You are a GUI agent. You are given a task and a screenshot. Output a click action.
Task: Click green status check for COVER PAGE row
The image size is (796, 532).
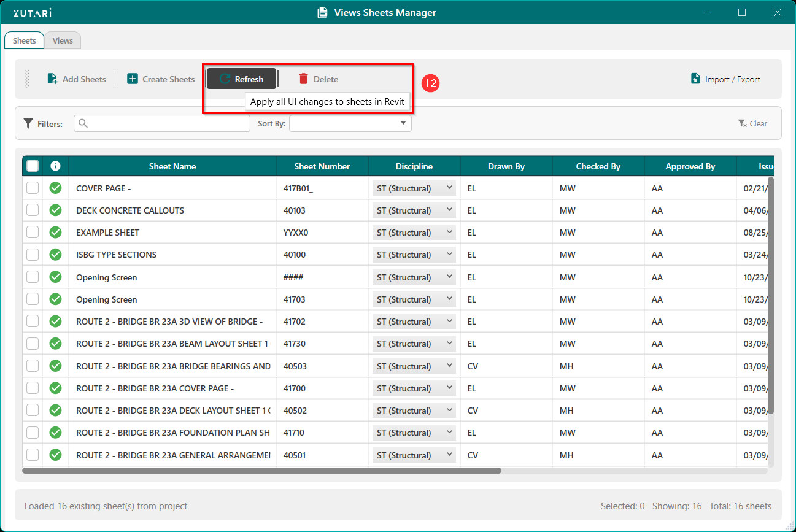pyautogui.click(x=55, y=188)
